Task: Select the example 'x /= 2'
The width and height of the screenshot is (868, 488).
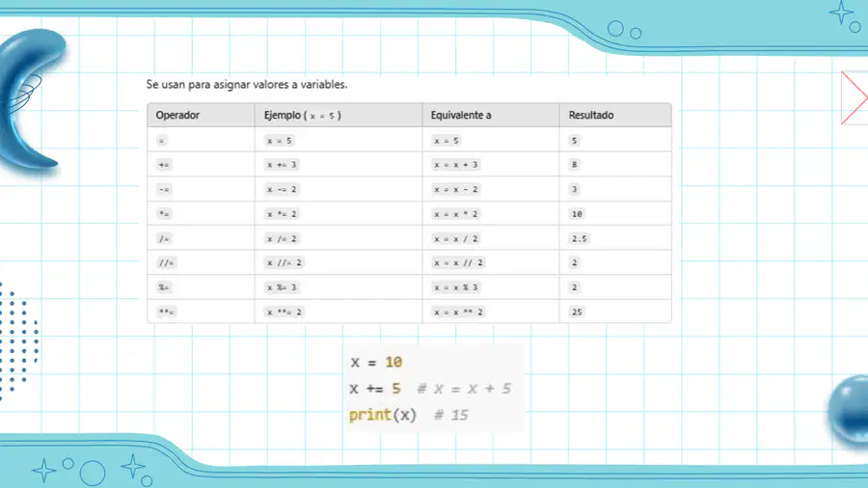Action: pyautogui.click(x=282, y=238)
